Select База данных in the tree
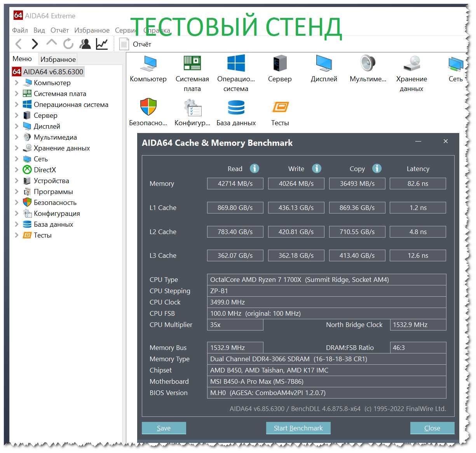 tap(53, 224)
